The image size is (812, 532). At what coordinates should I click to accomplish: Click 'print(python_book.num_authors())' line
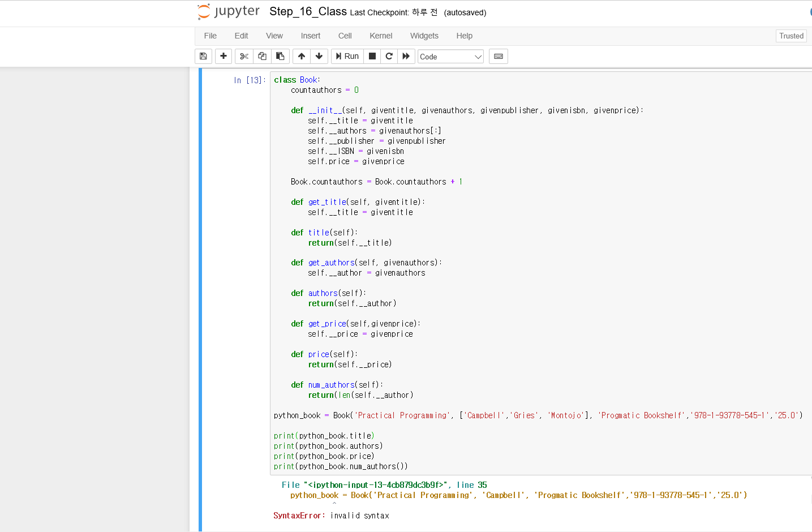341,466
